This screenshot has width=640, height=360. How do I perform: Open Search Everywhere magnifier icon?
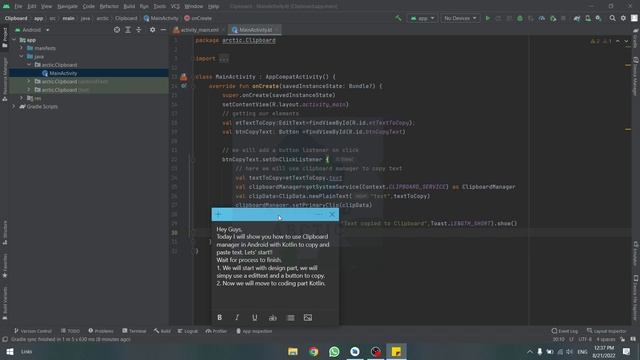tap(612, 18)
